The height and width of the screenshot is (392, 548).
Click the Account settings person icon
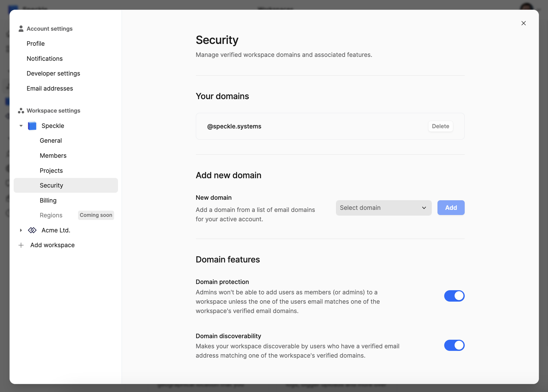click(x=21, y=29)
